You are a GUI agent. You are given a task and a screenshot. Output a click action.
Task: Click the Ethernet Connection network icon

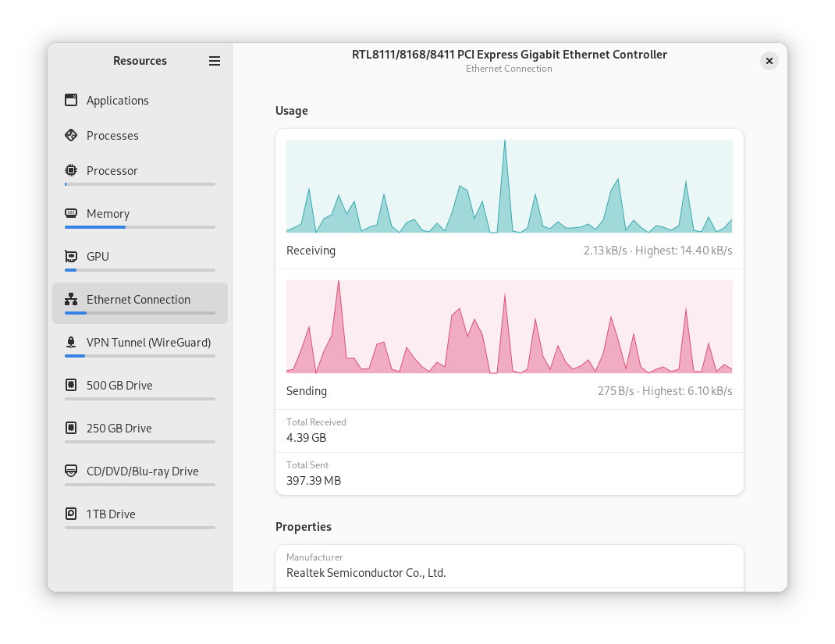coord(71,299)
